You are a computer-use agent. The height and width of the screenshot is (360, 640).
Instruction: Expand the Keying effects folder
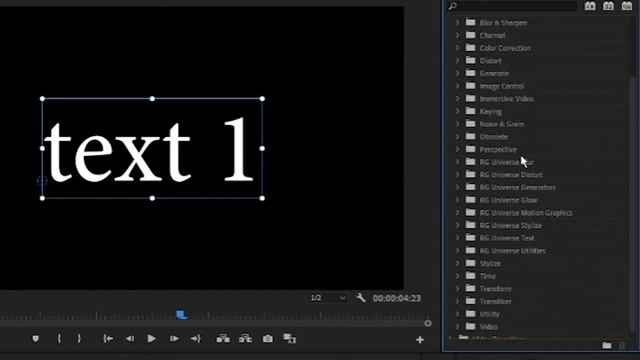pyautogui.click(x=458, y=111)
